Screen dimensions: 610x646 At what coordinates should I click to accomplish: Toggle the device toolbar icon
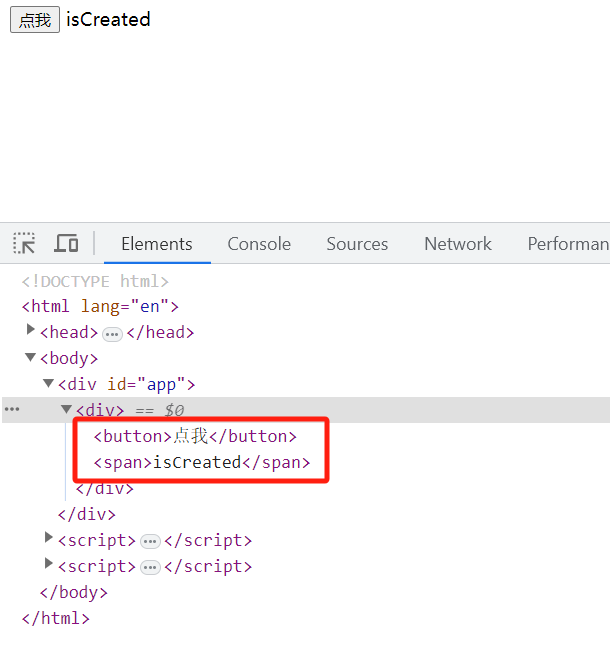pyautogui.click(x=66, y=243)
